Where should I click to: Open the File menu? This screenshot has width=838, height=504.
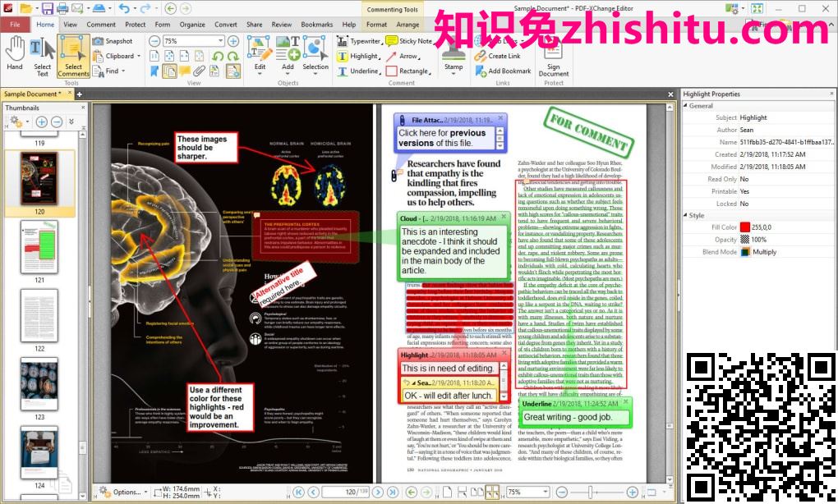tap(15, 25)
